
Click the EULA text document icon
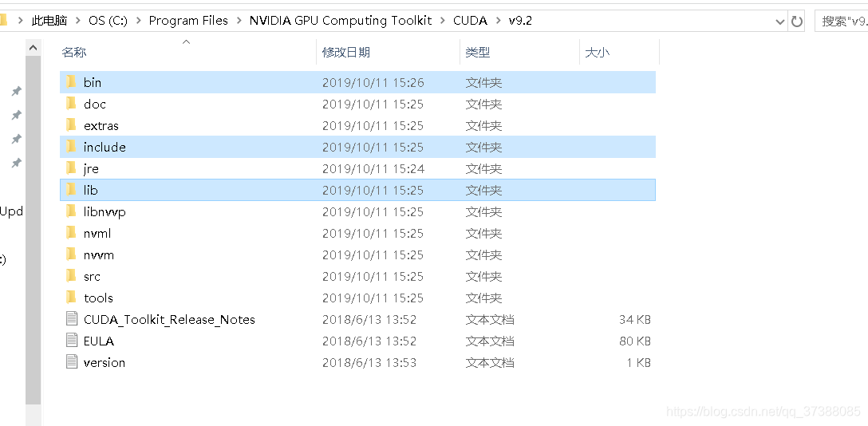click(72, 341)
